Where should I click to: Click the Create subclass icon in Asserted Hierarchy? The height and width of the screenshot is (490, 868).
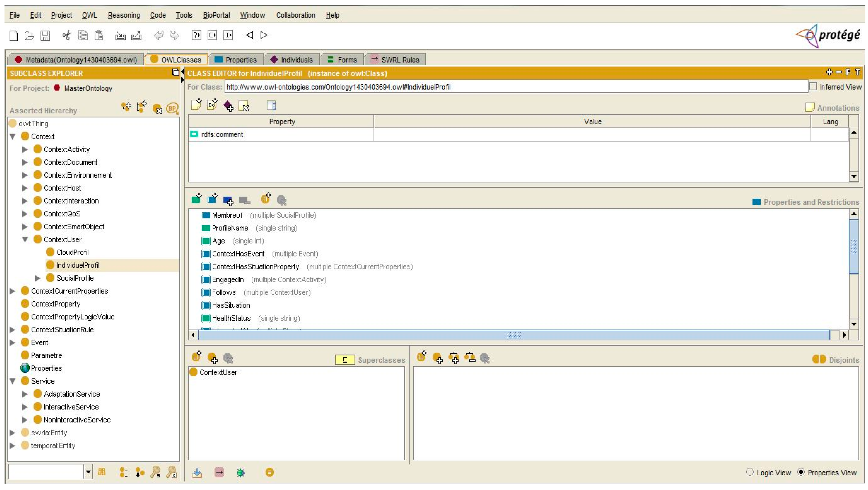(126, 107)
